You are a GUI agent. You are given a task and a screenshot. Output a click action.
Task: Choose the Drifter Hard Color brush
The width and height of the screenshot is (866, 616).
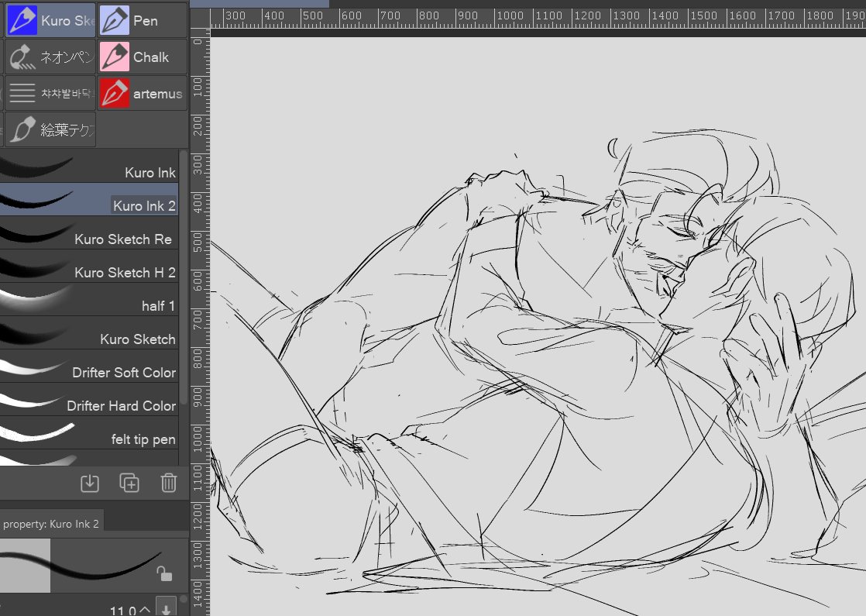(89, 400)
